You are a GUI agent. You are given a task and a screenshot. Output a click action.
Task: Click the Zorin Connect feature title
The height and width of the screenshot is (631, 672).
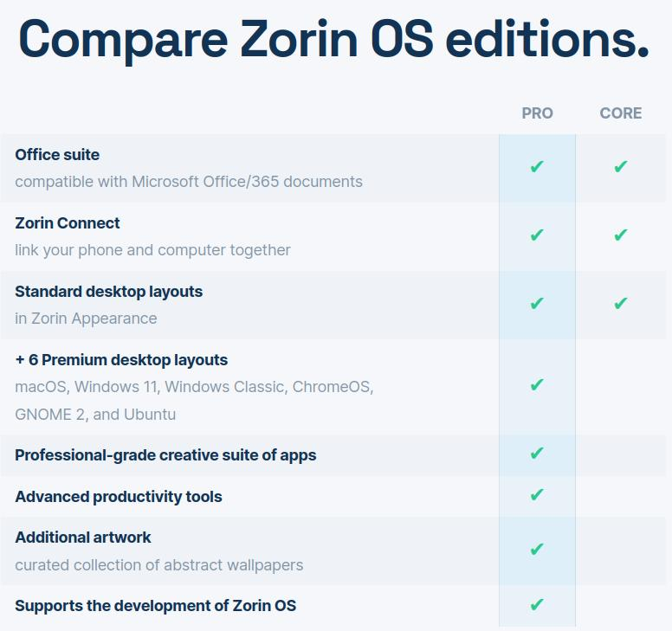[x=68, y=223]
